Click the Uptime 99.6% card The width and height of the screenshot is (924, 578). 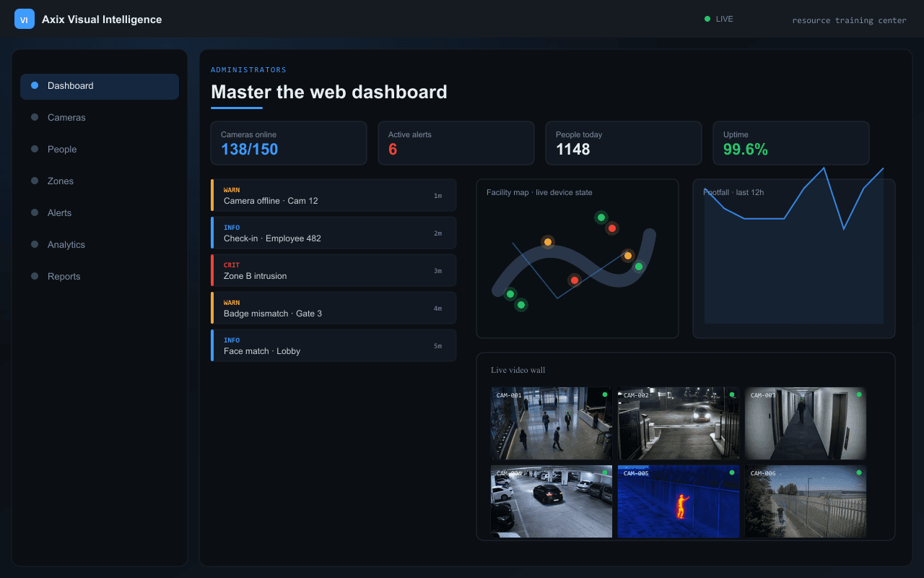coord(791,143)
